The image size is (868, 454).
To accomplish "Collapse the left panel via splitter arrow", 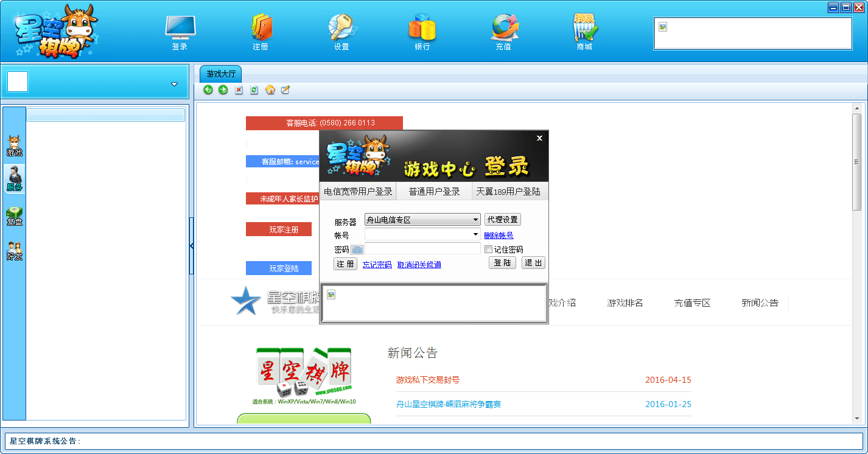I will [x=192, y=246].
